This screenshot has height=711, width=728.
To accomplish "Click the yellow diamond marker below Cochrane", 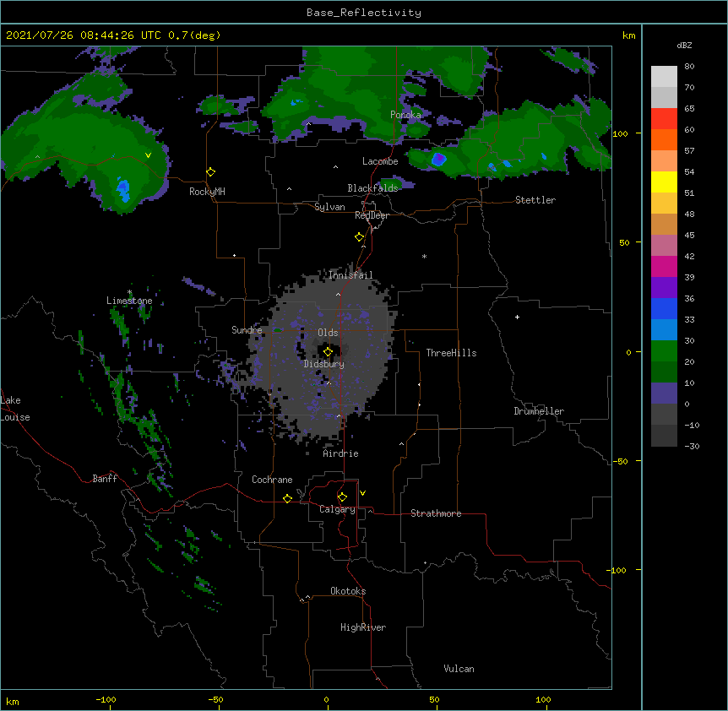I will pos(287,498).
